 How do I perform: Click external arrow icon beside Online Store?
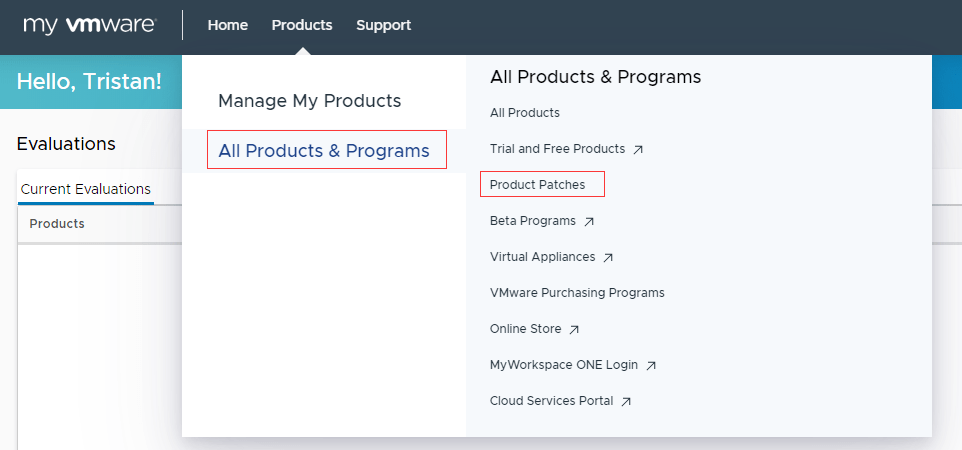click(574, 330)
